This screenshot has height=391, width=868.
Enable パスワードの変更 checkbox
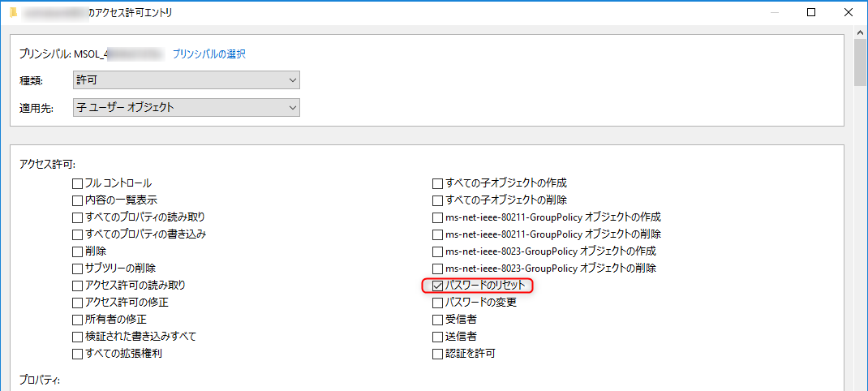437,303
